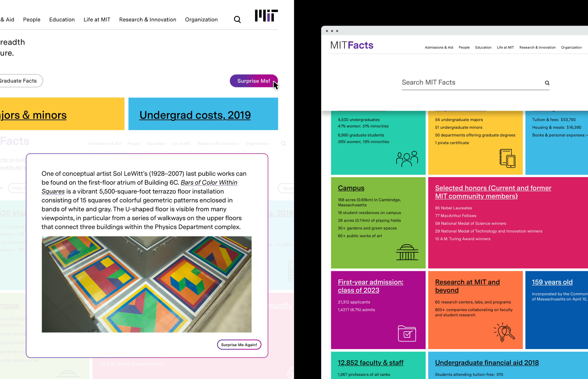Click '15 A.M. Turing Award winners' in pink card
The width and height of the screenshot is (588, 379).
(x=462, y=239)
